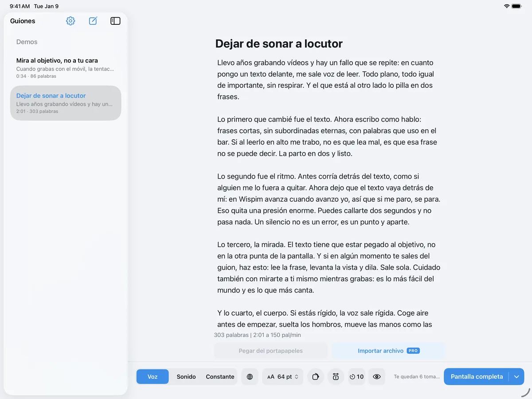
Task: Click the rotate/mirror screen icon
Action: (315, 377)
